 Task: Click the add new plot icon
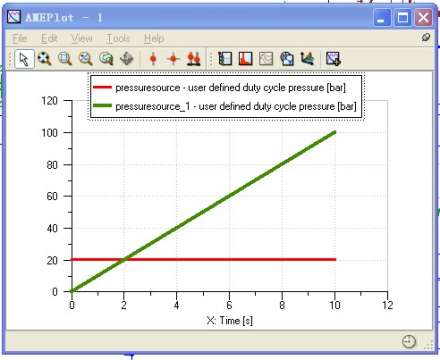pyautogui.click(x=333, y=59)
